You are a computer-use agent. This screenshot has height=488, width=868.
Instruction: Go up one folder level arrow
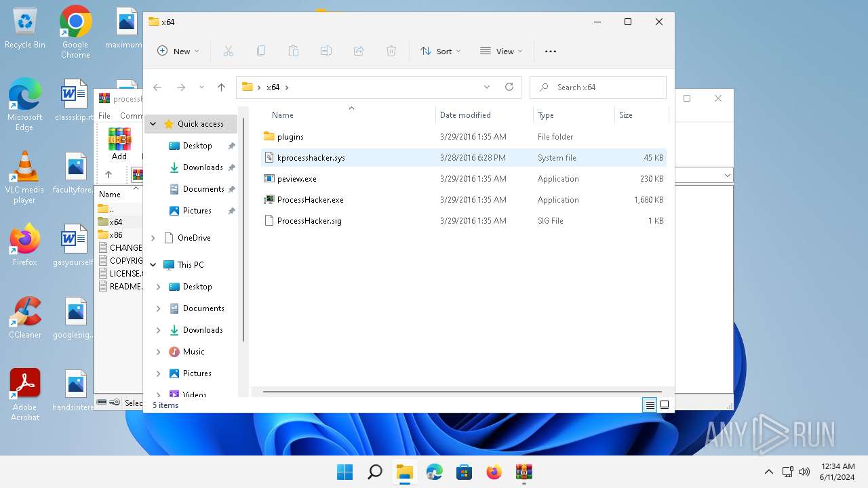click(221, 87)
